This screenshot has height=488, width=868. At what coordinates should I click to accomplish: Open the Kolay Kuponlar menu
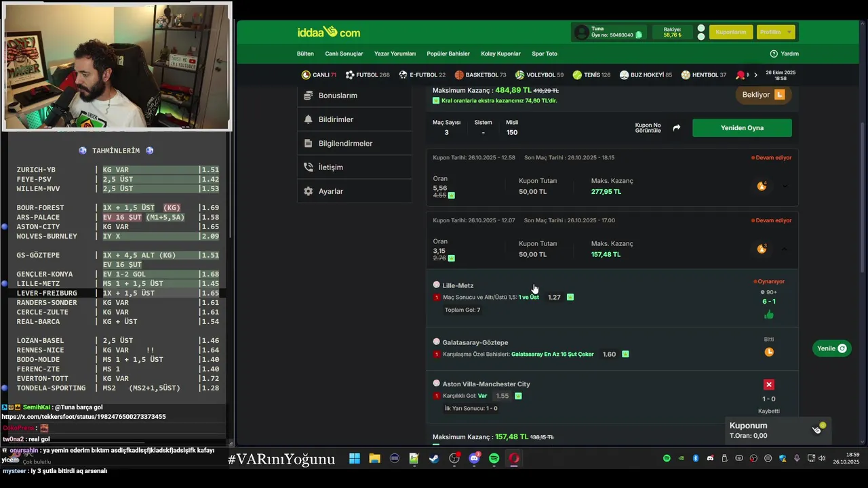(500, 54)
